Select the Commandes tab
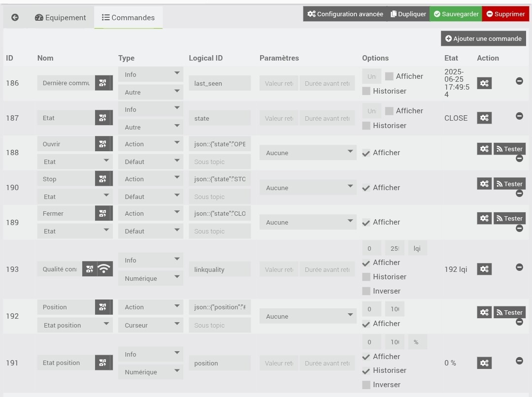The height and width of the screenshot is (397, 532). coord(128,18)
